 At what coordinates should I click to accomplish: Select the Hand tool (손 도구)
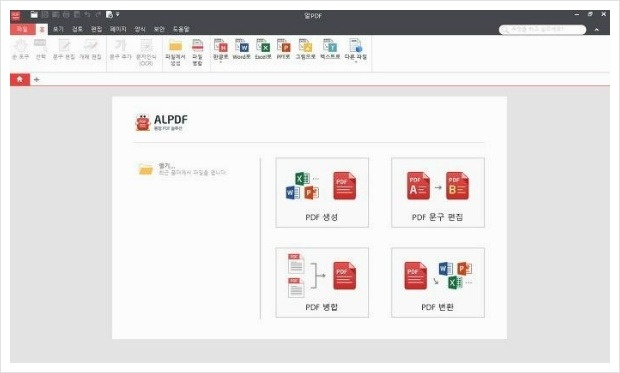(x=21, y=49)
